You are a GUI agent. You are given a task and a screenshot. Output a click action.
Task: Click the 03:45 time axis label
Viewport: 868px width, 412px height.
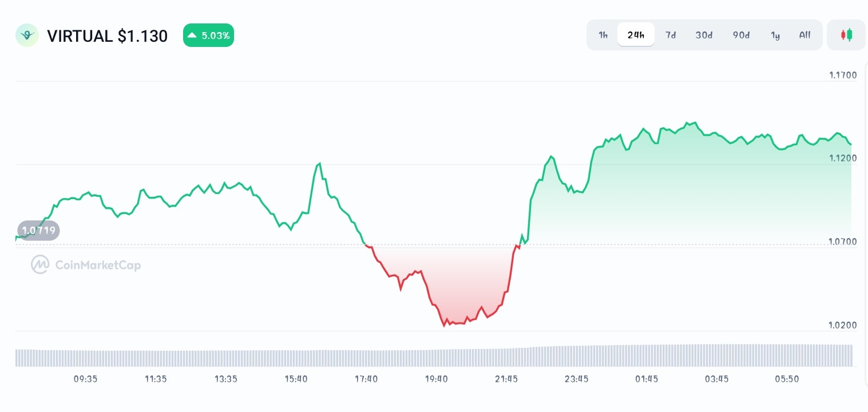pos(716,379)
